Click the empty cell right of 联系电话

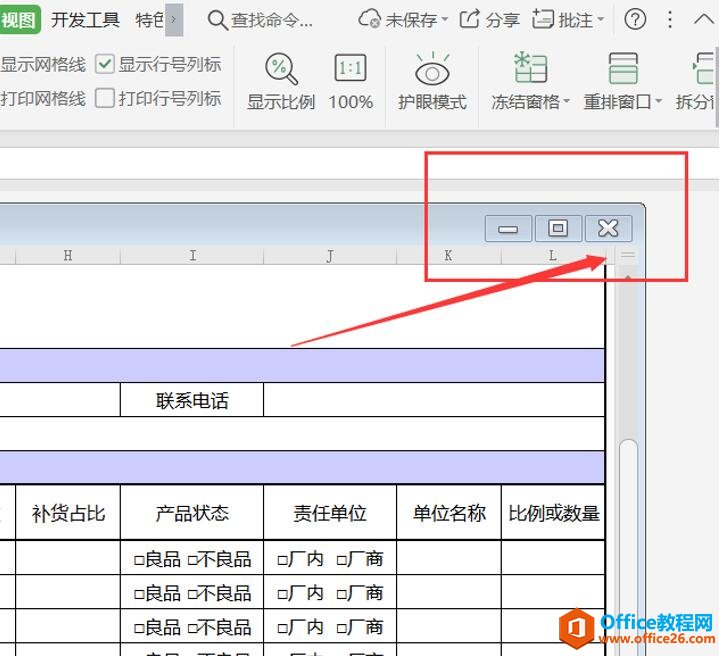434,400
